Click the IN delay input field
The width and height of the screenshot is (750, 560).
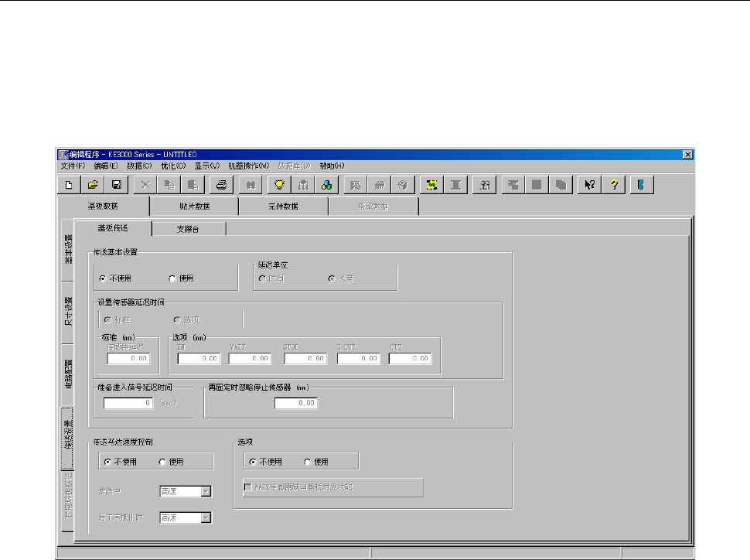pos(199,358)
